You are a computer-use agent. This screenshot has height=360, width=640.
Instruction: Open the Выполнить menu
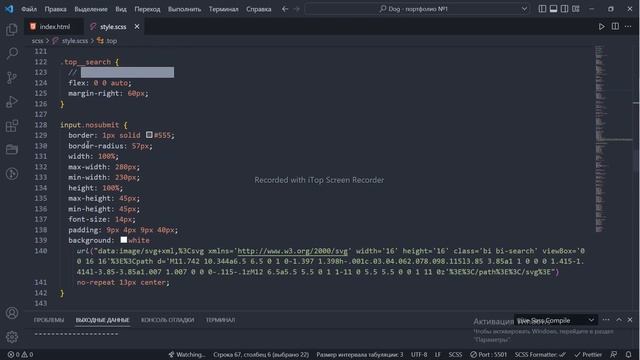[184, 9]
